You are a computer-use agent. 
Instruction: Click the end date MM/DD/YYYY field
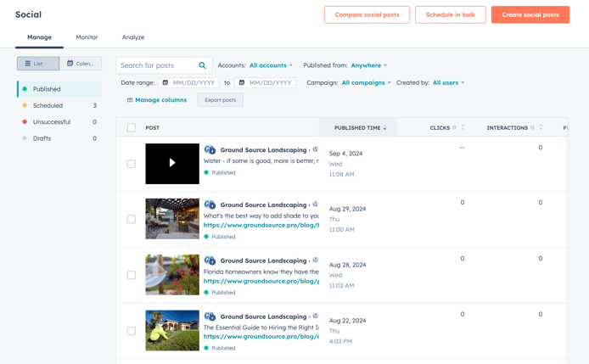pyautogui.click(x=265, y=82)
